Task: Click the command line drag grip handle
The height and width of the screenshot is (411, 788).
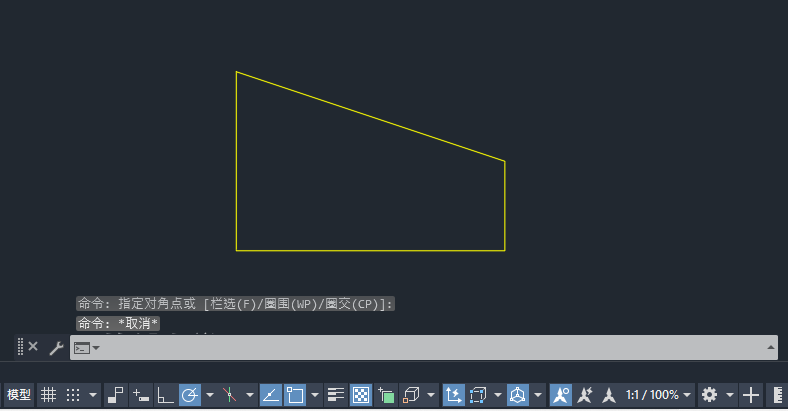Action: [x=20, y=347]
